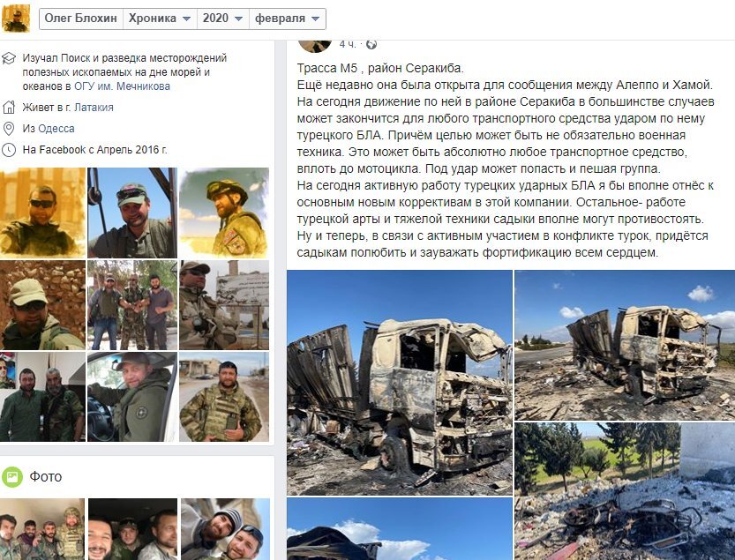Click the Фото section heading
Image resolution: width=735 pixels, height=560 pixels.
click(x=46, y=476)
